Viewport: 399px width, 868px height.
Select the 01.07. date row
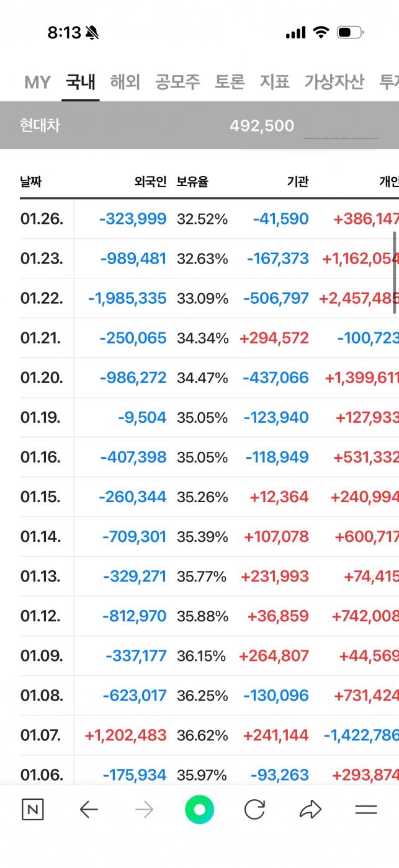click(41, 735)
